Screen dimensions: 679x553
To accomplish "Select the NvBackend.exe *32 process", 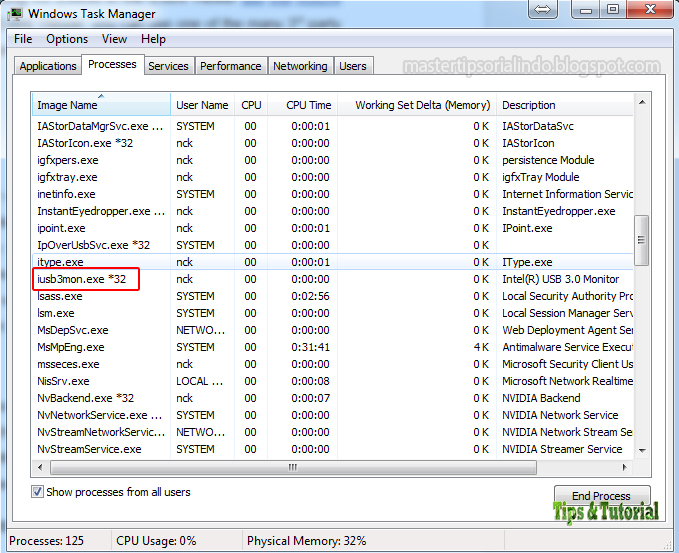I will pyautogui.click(x=332, y=398).
